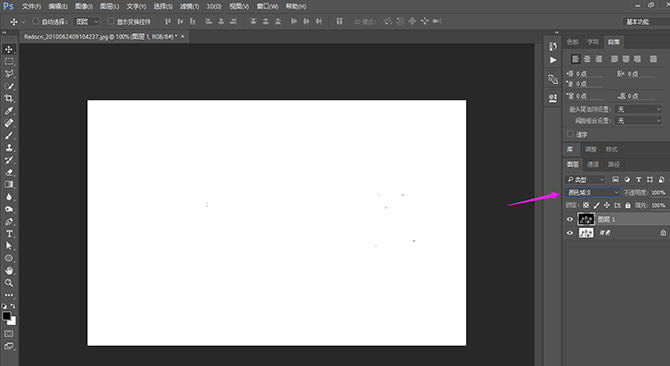Expand the workspace switcher dropdown
670x366 pixels.
pyautogui.click(x=646, y=21)
